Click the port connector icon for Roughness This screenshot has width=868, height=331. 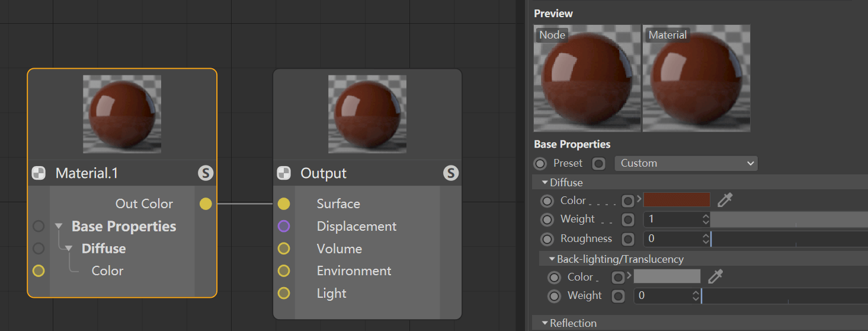627,239
